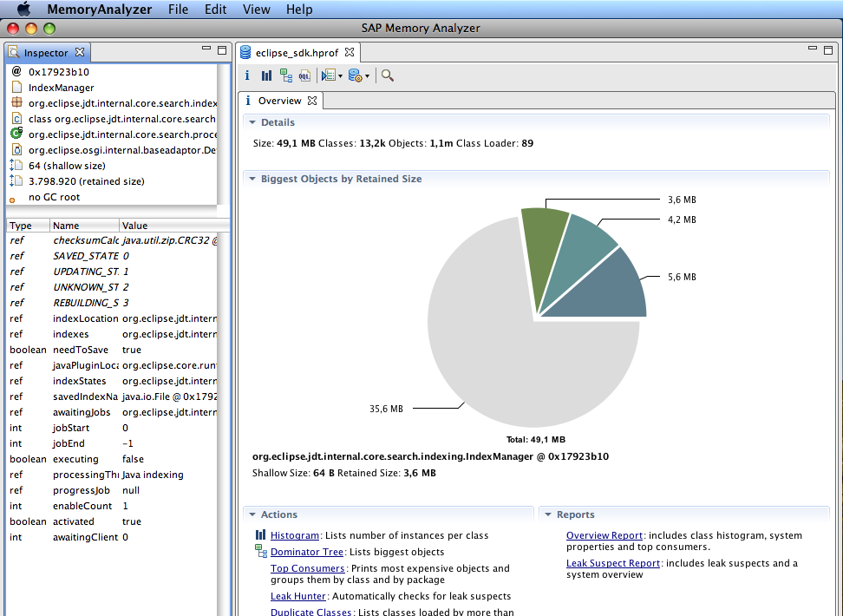843x616 pixels.
Task: Select the eclipse_sdk.hprof tab
Action: point(297,53)
